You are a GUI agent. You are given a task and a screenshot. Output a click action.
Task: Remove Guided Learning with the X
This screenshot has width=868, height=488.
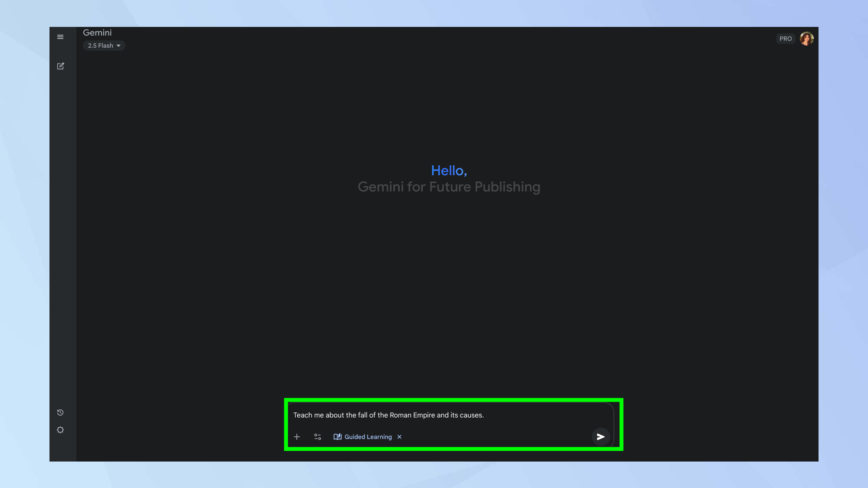point(399,437)
